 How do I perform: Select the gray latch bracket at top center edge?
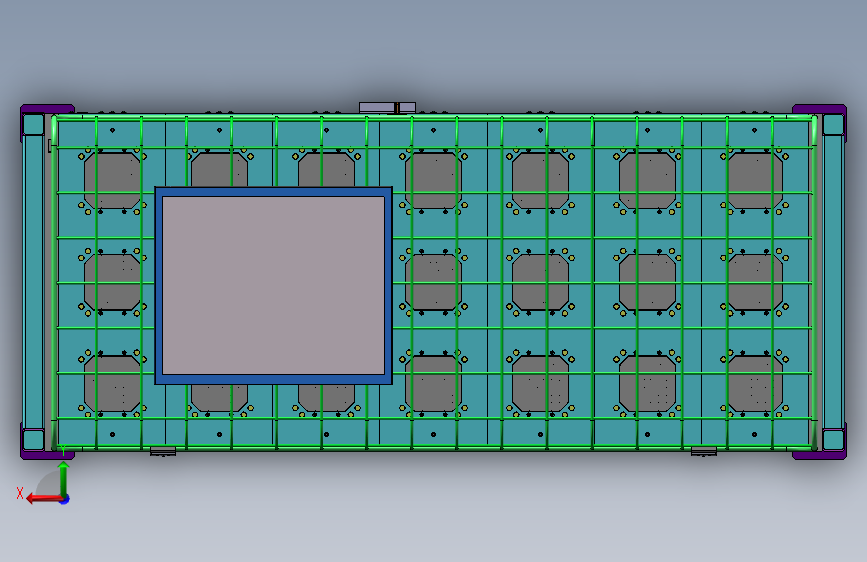(x=387, y=107)
